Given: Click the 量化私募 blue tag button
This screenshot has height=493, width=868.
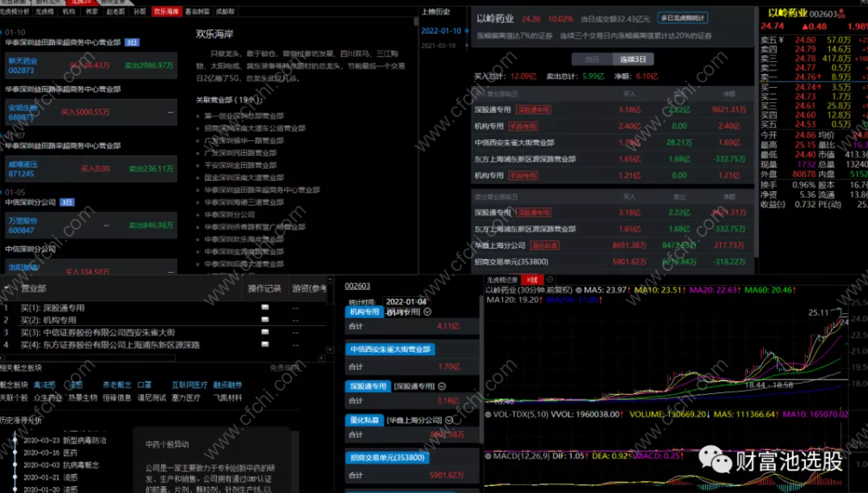Looking at the screenshot, I should [364, 420].
